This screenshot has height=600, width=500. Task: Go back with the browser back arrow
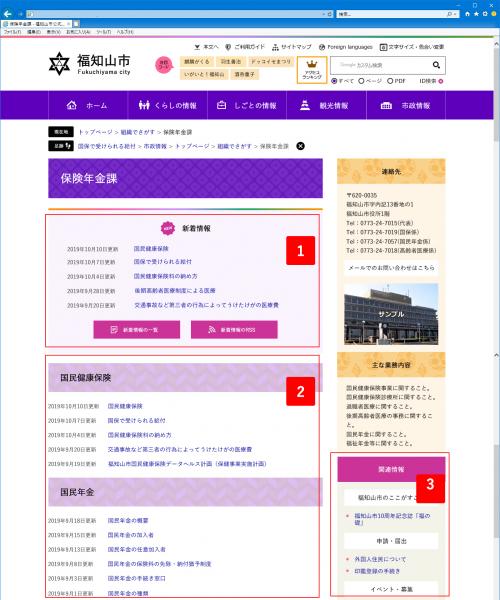[x=7, y=14]
